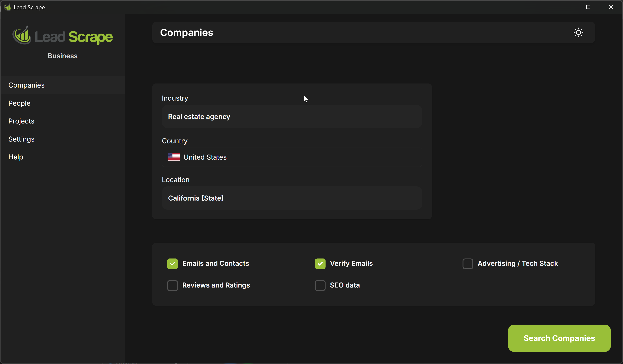This screenshot has width=623, height=364.
Task: Open Projects in the sidebar
Action: point(21,121)
